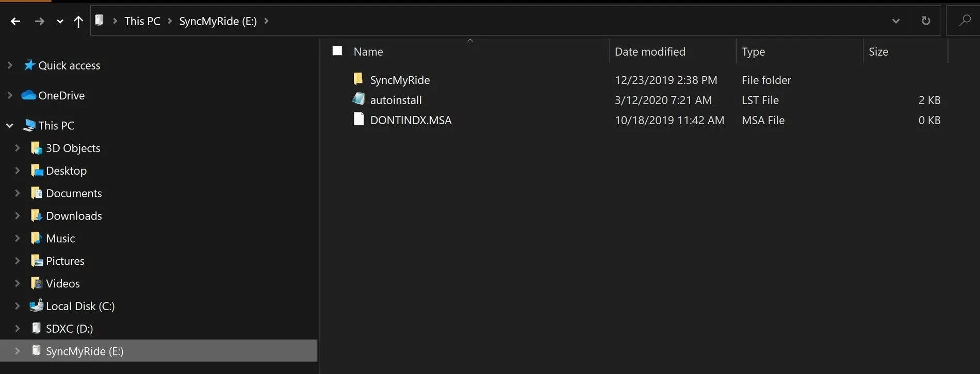The height and width of the screenshot is (374, 980).
Task: Collapse This PC tree node
Action: tap(9, 125)
